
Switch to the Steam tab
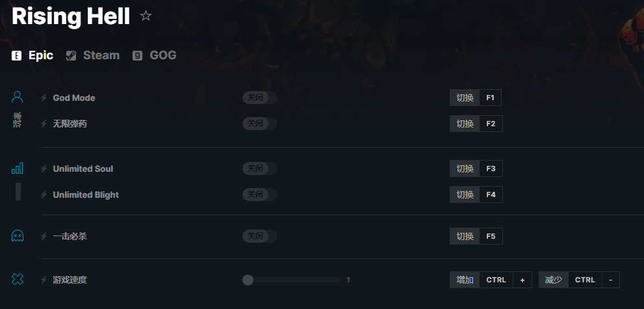[93, 55]
